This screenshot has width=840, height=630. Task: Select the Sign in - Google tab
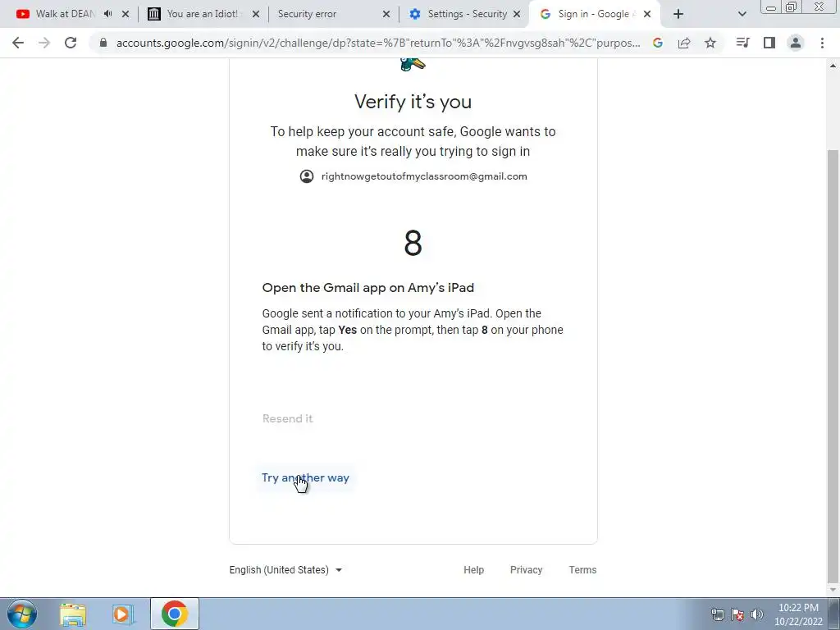point(595,14)
